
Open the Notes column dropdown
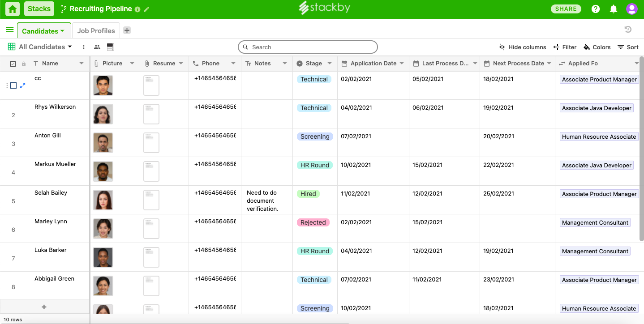(285, 64)
